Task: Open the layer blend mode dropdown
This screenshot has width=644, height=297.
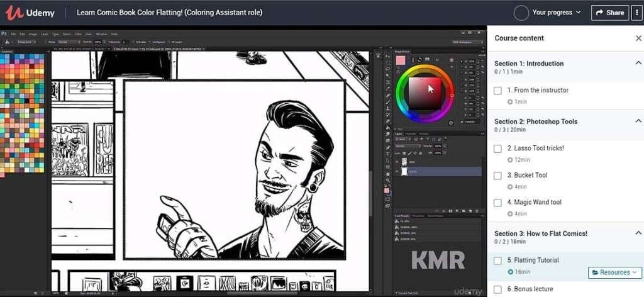Action: click(x=408, y=146)
